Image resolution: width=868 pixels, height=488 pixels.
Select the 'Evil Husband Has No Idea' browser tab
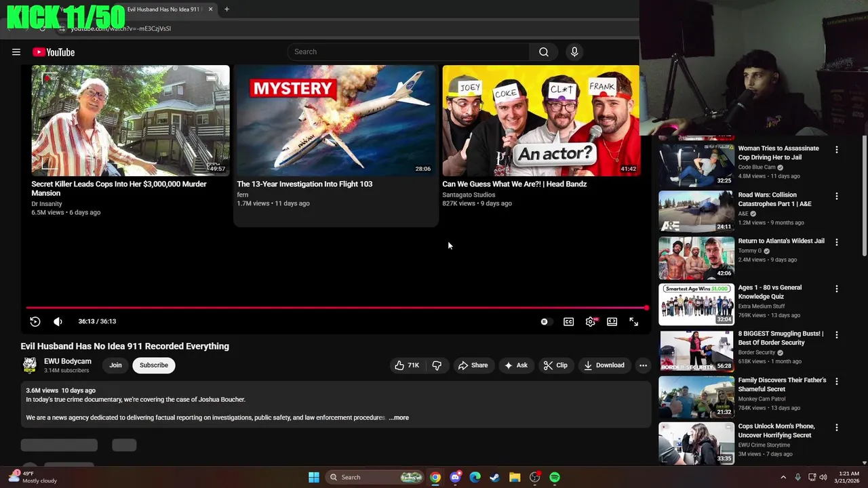tap(166, 9)
